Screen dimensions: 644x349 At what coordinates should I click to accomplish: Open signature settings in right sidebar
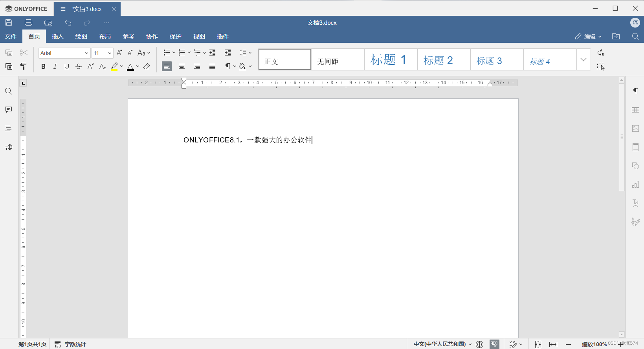[635, 222]
